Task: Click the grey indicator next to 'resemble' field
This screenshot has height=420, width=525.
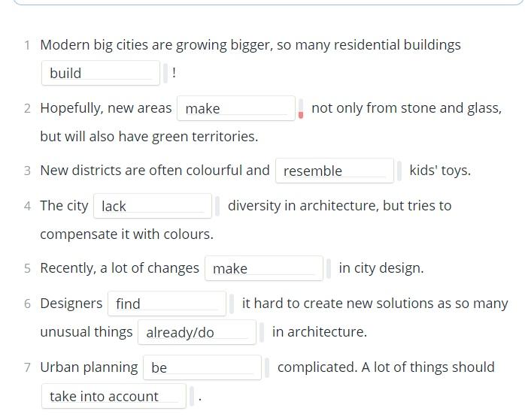Action: (x=399, y=171)
